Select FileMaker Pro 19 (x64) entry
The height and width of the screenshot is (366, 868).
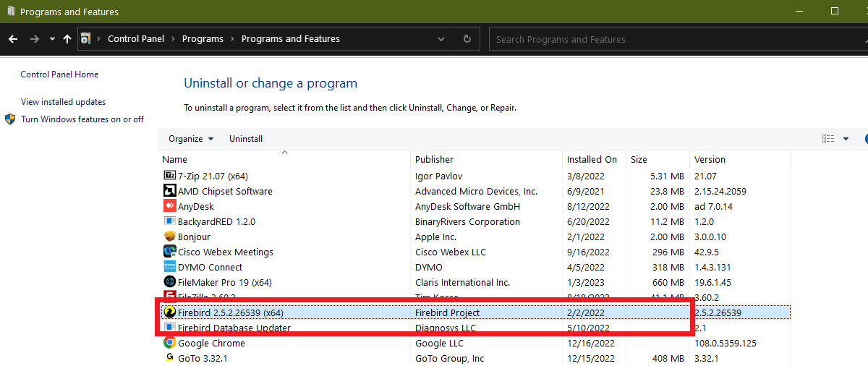475,282
